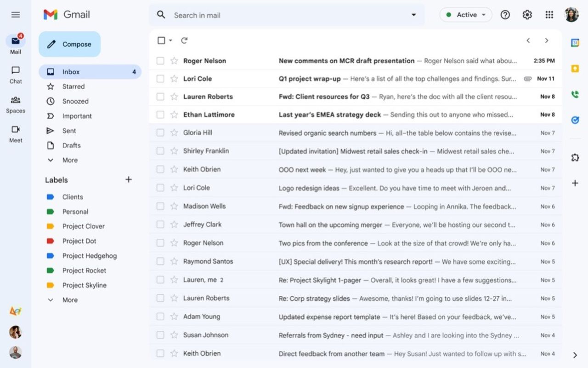Viewport: 588px width, 368px height.
Task: Refresh the inbox list
Action: 184,40
